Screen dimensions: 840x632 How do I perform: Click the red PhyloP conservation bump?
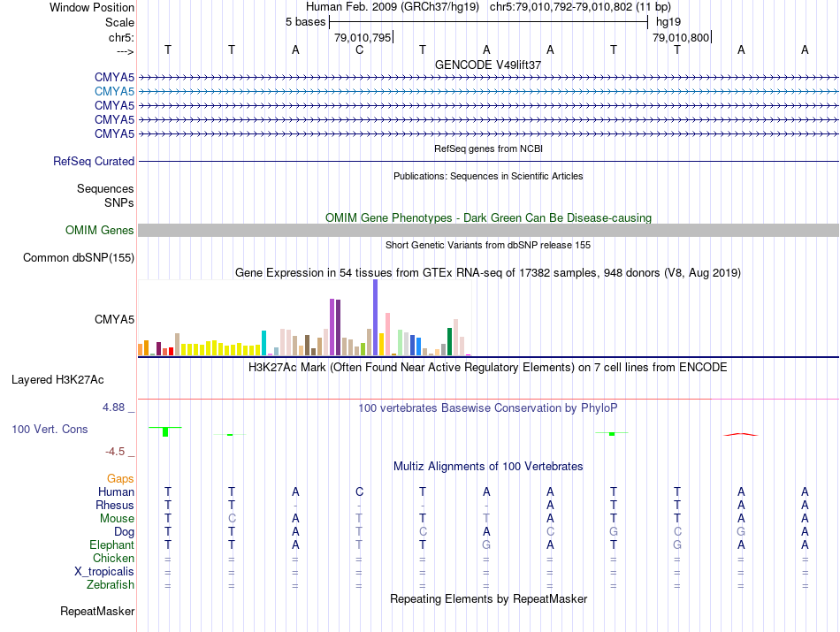tap(741, 434)
